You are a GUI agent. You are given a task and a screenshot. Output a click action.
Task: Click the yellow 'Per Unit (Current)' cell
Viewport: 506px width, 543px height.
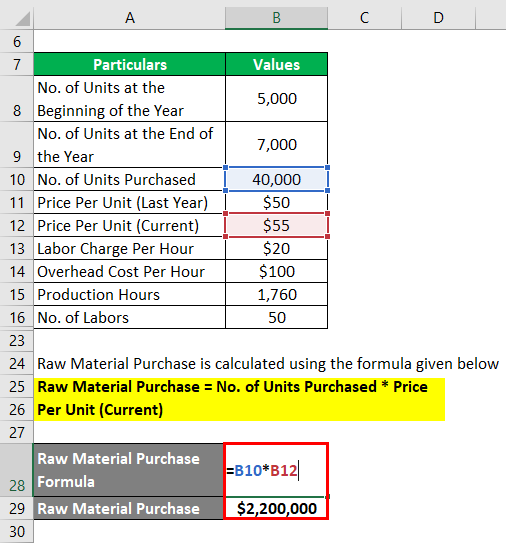click(239, 409)
